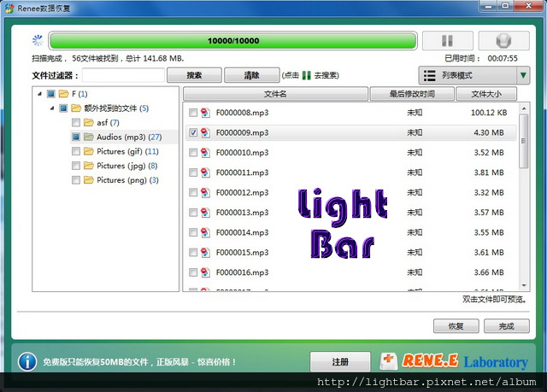Click the Renee app icon in title bar
This screenshot has width=547, height=392.
[9, 8]
